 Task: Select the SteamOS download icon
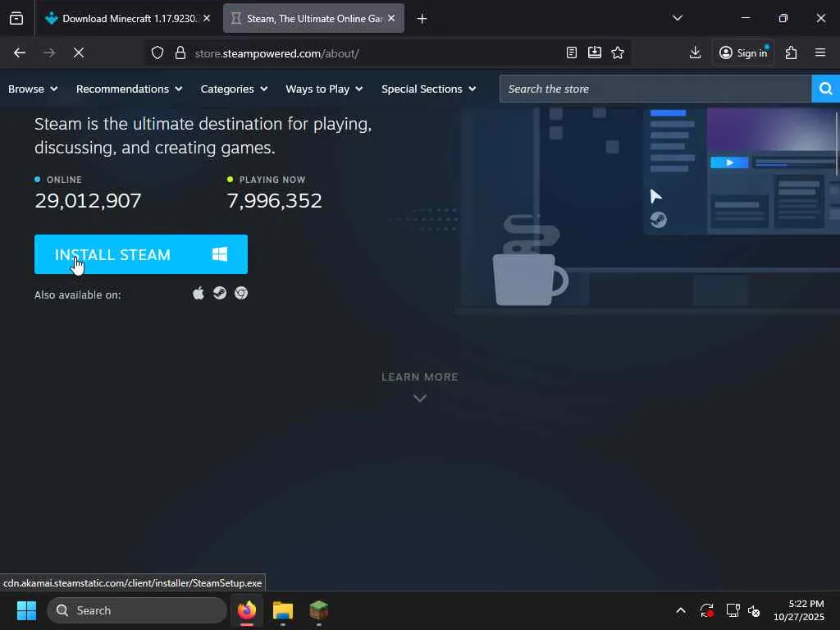tap(220, 293)
